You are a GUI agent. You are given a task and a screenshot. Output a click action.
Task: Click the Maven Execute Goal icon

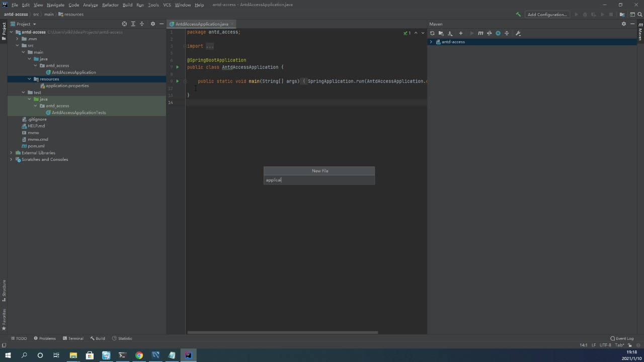[x=480, y=33]
